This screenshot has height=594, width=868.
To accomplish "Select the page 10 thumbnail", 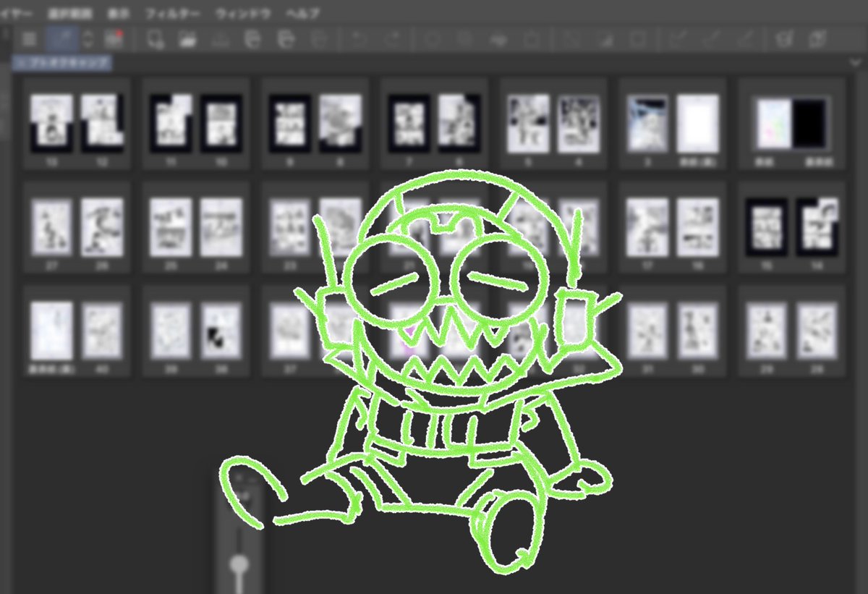I will pos(222,124).
